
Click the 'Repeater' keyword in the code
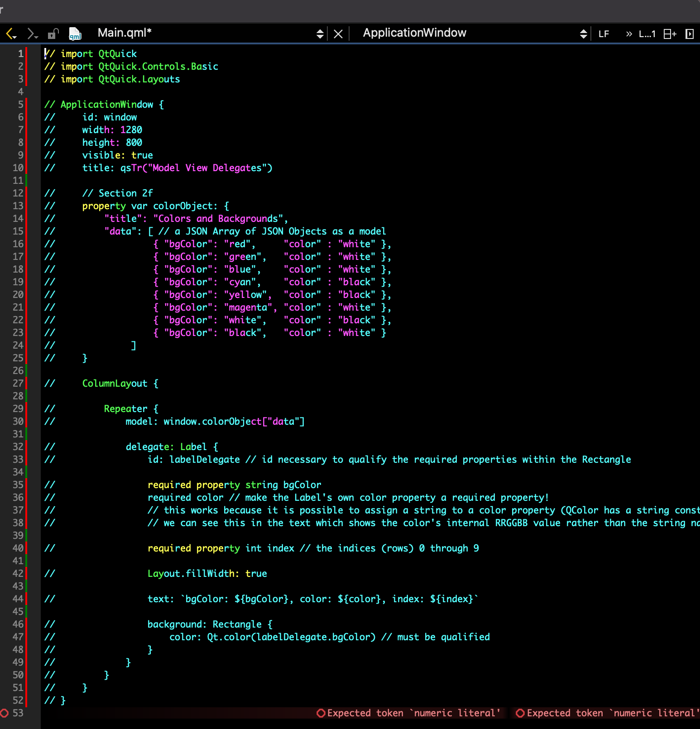125,409
